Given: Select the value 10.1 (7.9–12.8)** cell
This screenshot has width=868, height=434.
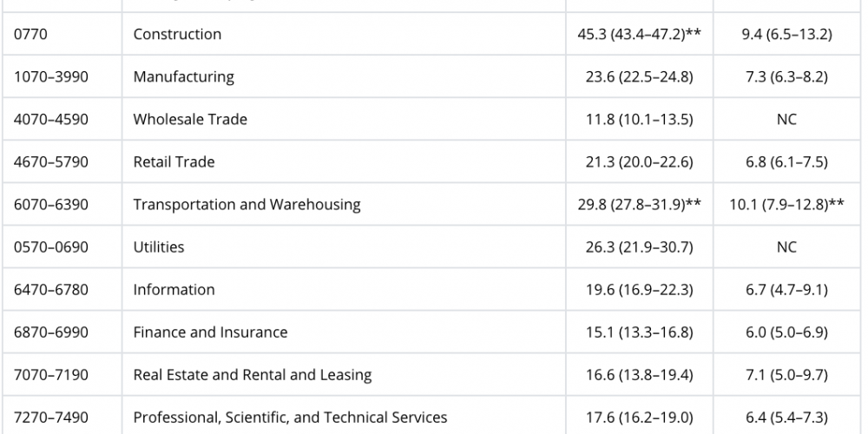Looking at the screenshot, I should pyautogui.click(x=786, y=205).
